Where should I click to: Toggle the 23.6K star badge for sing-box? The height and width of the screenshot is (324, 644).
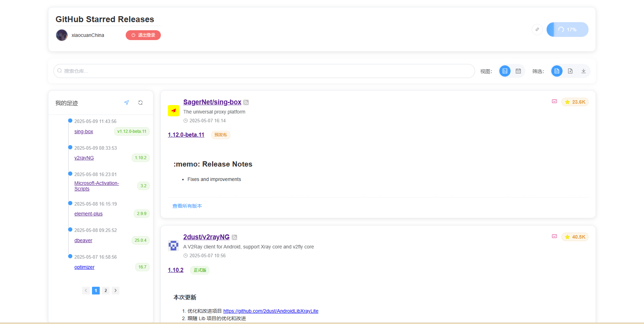575,102
